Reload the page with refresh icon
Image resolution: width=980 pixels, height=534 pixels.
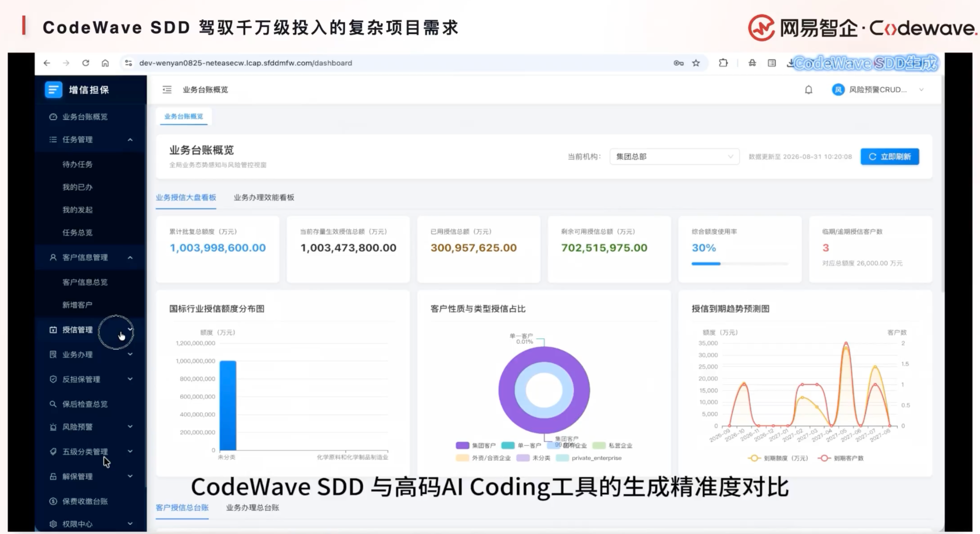(85, 63)
